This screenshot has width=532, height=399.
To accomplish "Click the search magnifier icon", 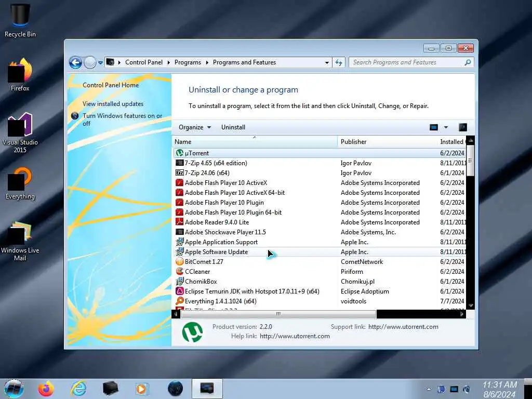I will pyautogui.click(x=468, y=62).
